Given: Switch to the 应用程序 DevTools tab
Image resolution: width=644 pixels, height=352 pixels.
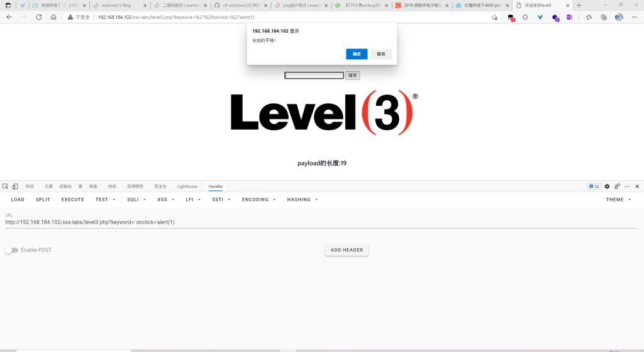Looking at the screenshot, I should 135,186.
